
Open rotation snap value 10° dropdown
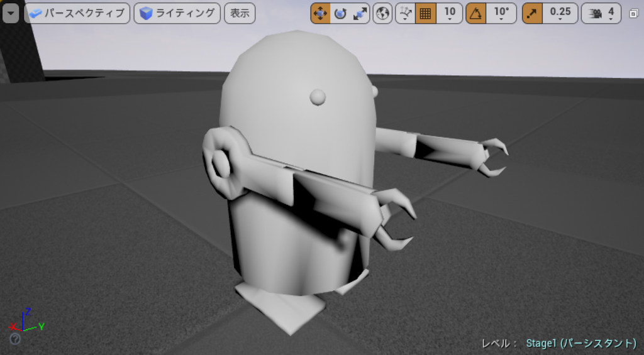point(501,14)
